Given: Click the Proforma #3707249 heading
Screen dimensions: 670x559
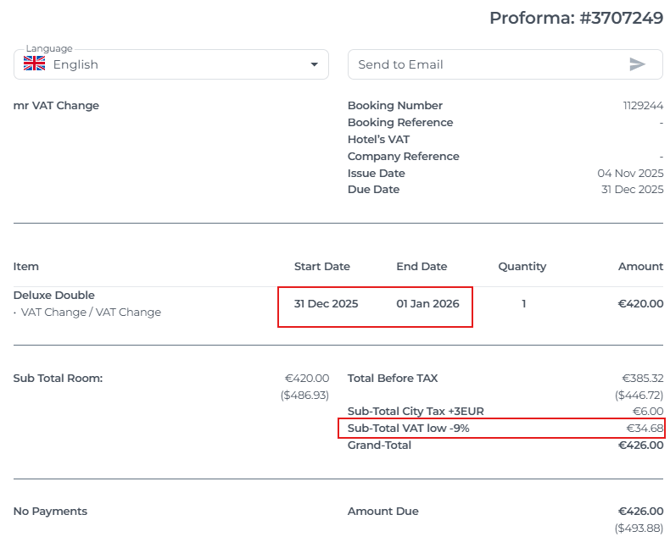Looking at the screenshot, I should tap(575, 18).
